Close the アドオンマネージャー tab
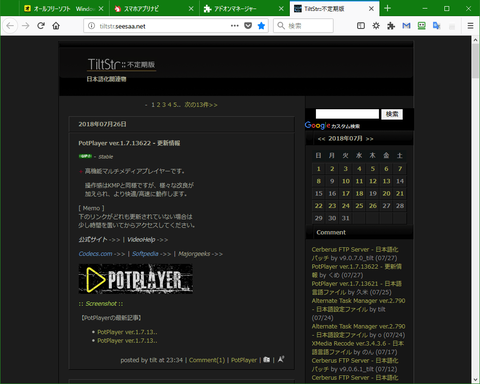Viewport: 480px width, 384px height. [281, 9]
